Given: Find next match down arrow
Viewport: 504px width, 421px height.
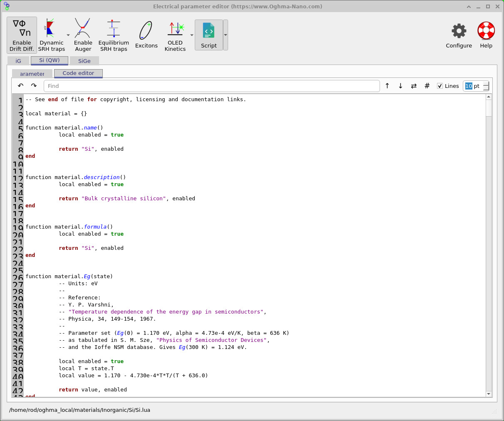Looking at the screenshot, I should 400,86.
